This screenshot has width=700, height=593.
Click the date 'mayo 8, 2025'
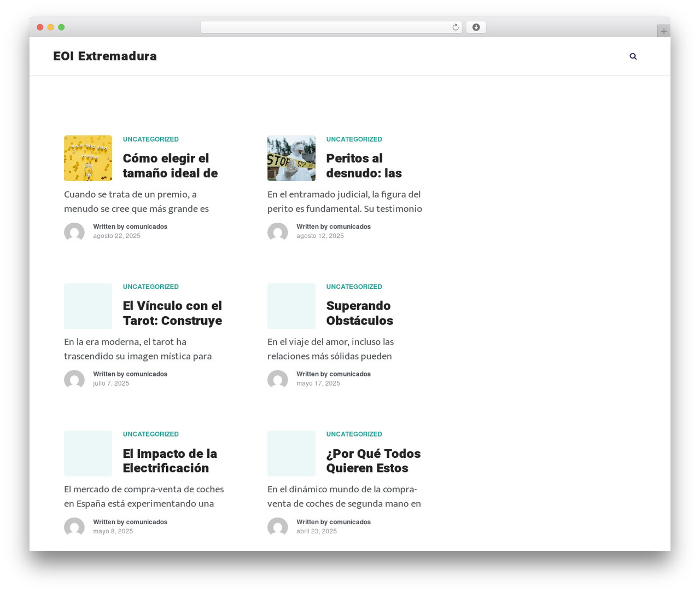tap(113, 531)
